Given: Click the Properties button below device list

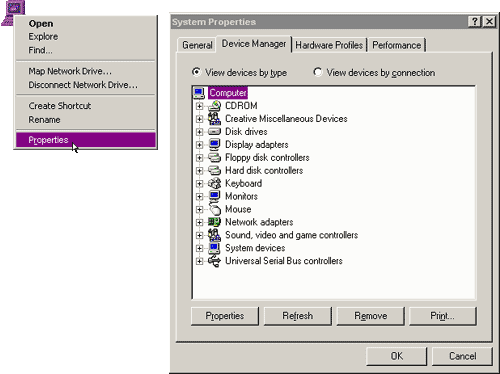Looking at the screenshot, I should [x=225, y=316].
